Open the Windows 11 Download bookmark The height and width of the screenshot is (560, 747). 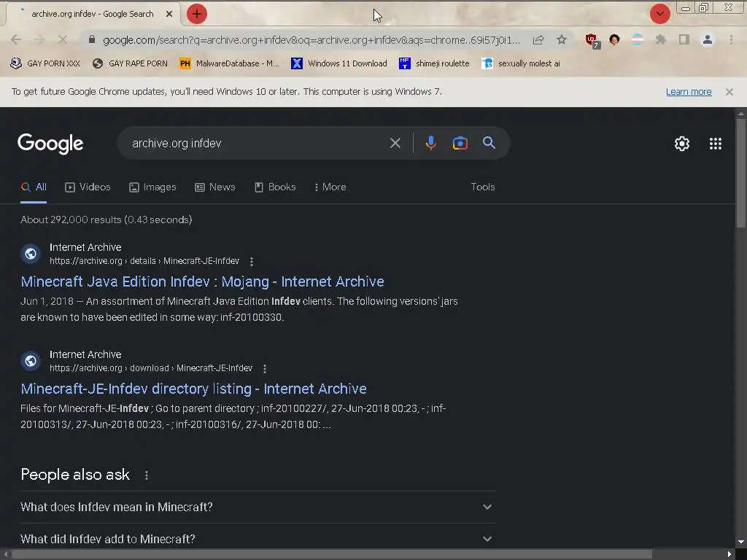339,63
